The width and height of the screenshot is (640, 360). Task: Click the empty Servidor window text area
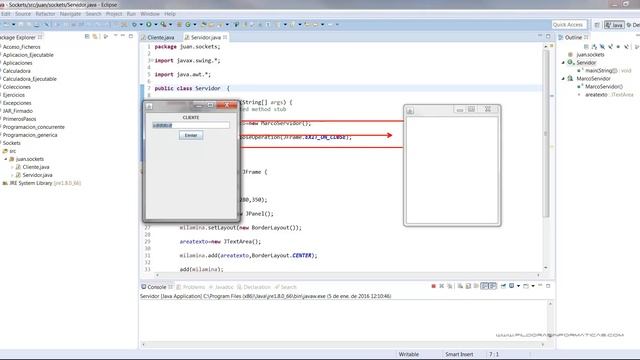[452, 170]
